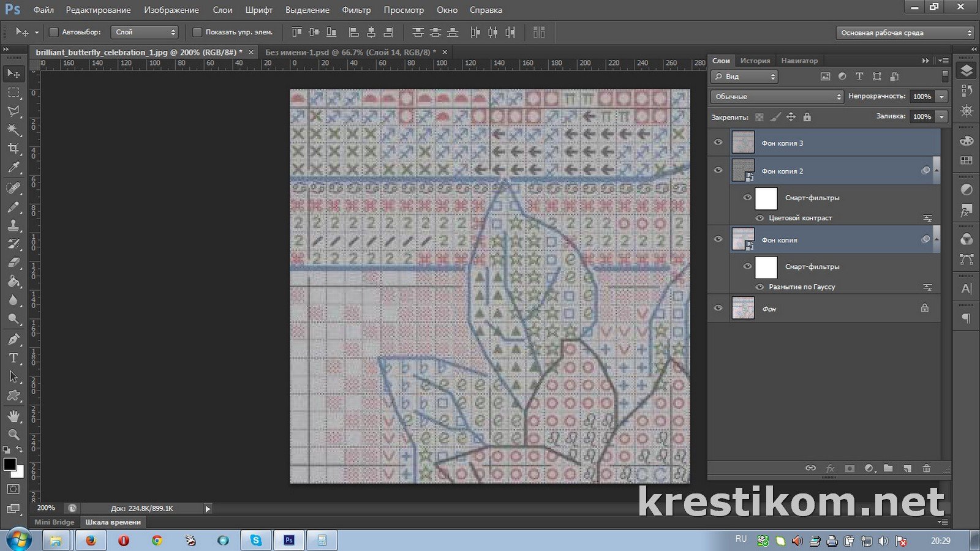Create new group folder icon

pyautogui.click(x=888, y=468)
